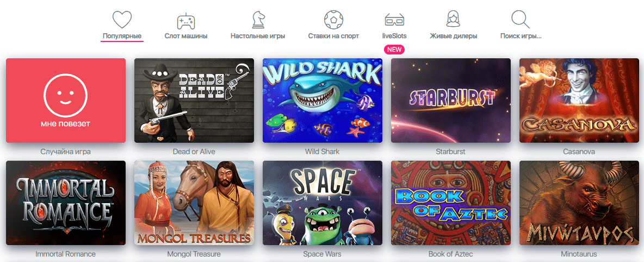Open the Wild Shark game thumbnail
Image resolution: width=644 pixels, height=262 pixels.
point(323,100)
